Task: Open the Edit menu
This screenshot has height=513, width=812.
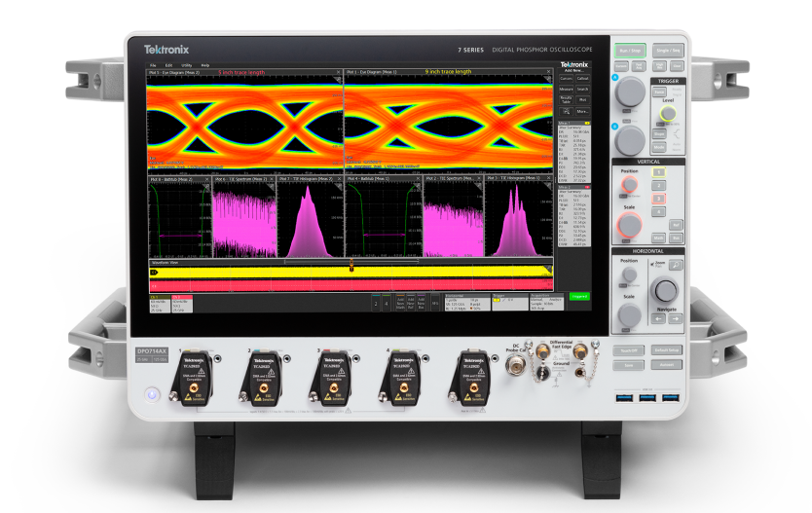Action: [x=168, y=66]
